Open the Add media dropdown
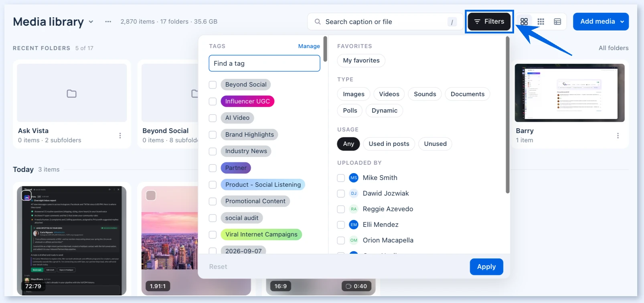This screenshot has width=644, height=303. [601, 22]
